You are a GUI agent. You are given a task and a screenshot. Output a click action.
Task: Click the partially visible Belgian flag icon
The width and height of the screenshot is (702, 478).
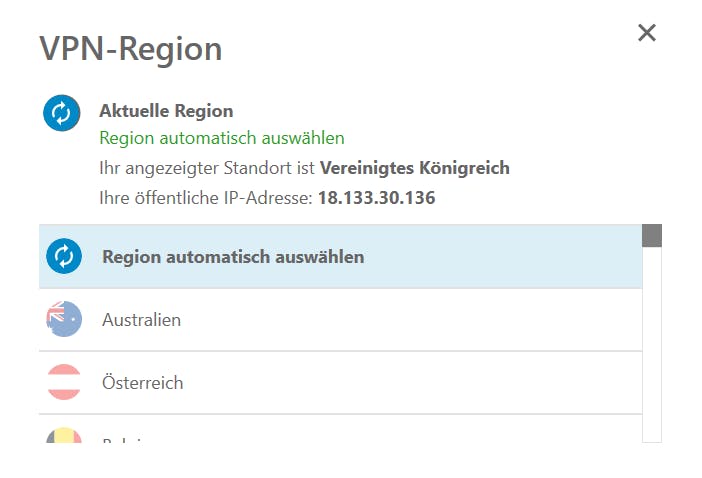click(64, 435)
